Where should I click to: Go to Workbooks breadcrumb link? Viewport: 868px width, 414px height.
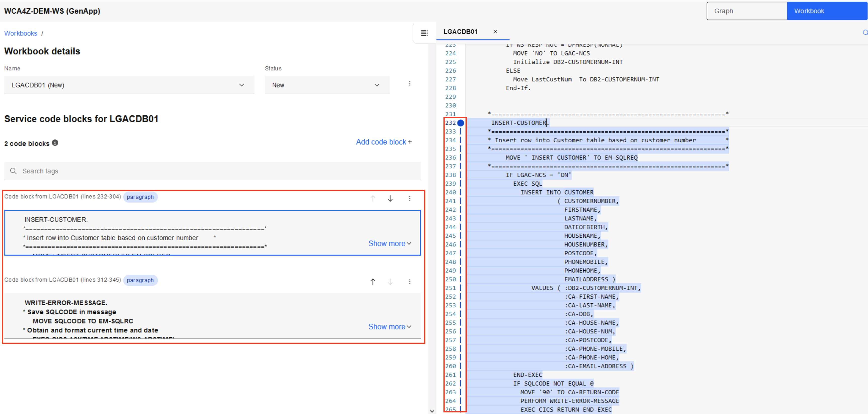(x=21, y=33)
